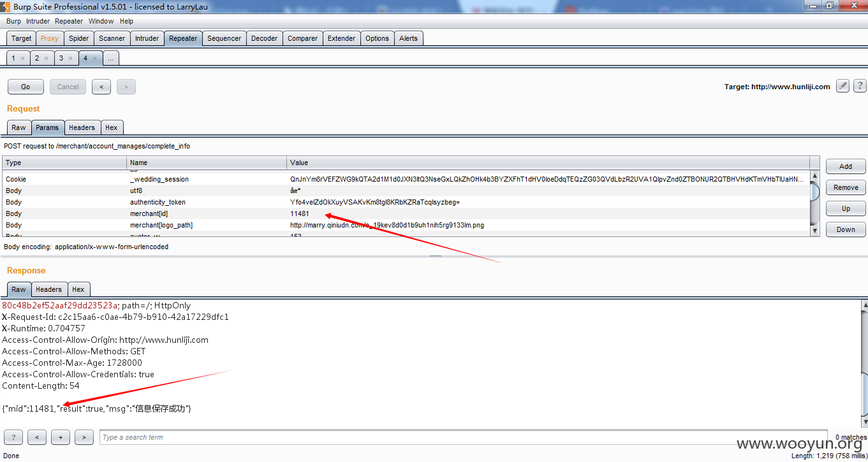Click the search term input field
868x462 pixels.
(464, 437)
